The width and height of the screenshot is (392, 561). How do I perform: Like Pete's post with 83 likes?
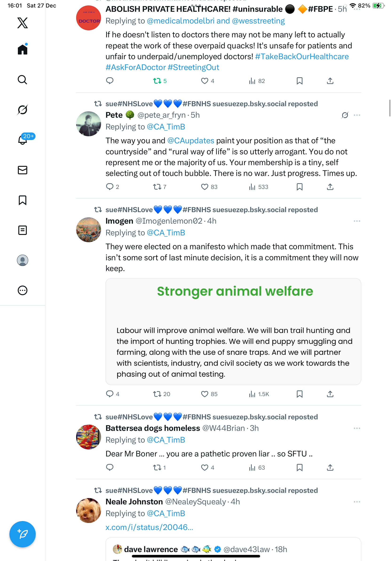coord(204,187)
